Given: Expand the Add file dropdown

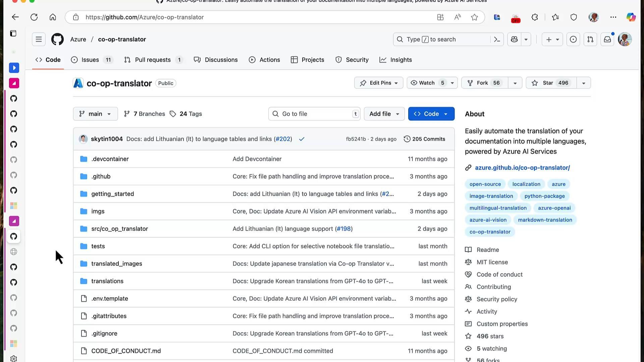Looking at the screenshot, I should [384, 114].
